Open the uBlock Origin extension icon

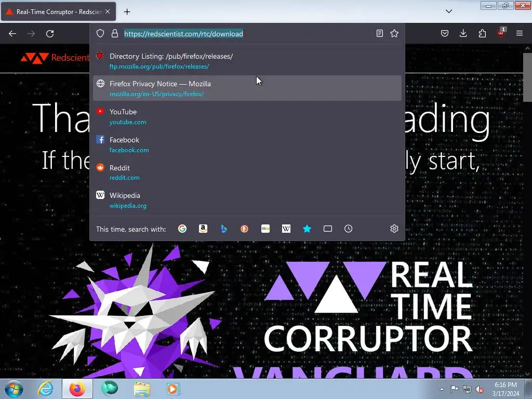click(501, 33)
